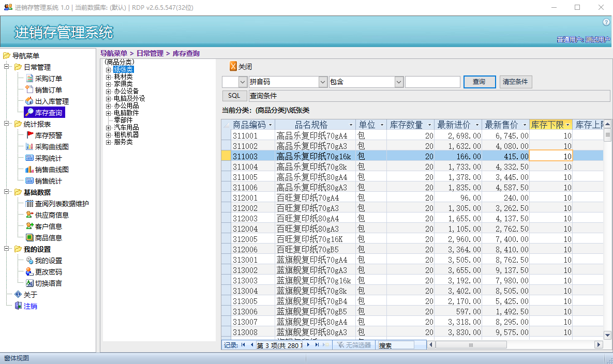
Task: Click the 查询 search button
Action: [479, 82]
